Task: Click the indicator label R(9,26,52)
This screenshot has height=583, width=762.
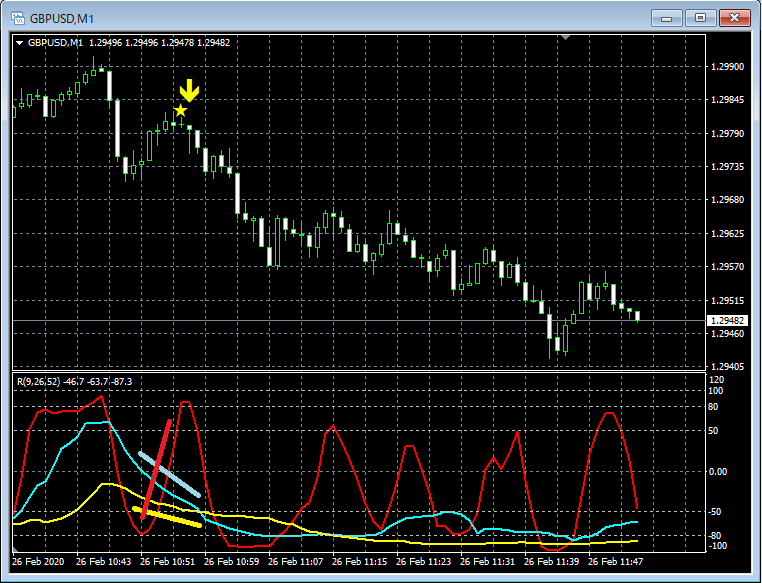Action: click(38, 382)
